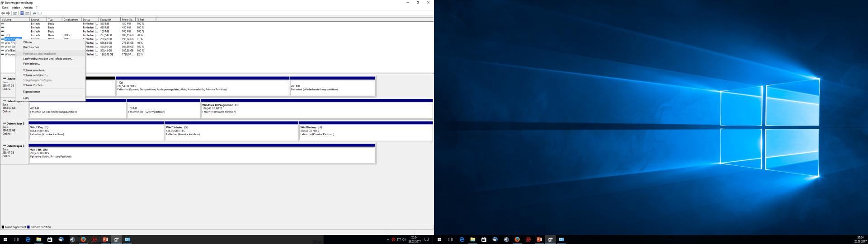This screenshot has width=868, height=244.
Task: Toggle the console tree toolbar icon
Action: click(15, 13)
